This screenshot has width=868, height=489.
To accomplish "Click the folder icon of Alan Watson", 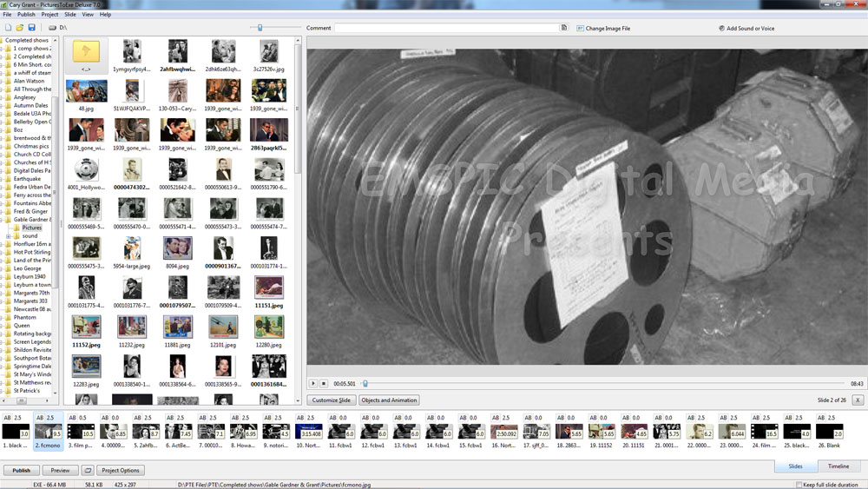I will pyautogui.click(x=8, y=81).
